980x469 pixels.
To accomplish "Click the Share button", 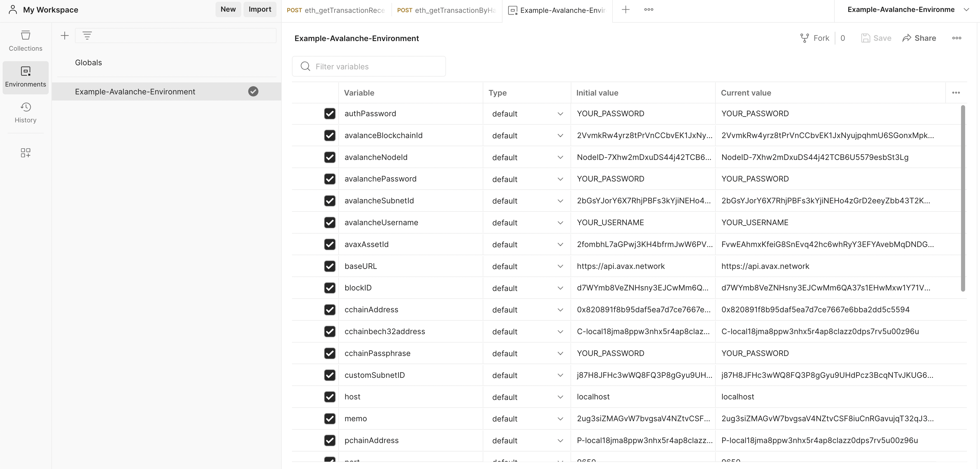I will pyautogui.click(x=919, y=38).
